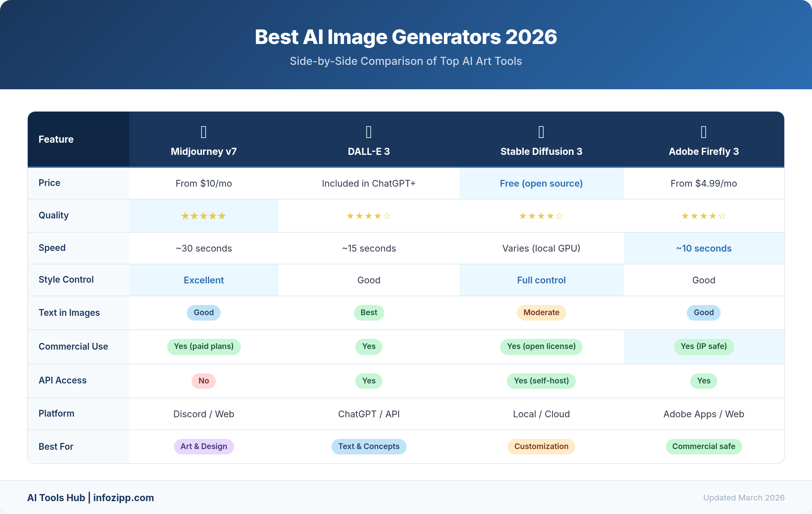Image resolution: width=812 pixels, height=514 pixels.
Task: Click the Updated March 2026 text
Action: (x=744, y=498)
